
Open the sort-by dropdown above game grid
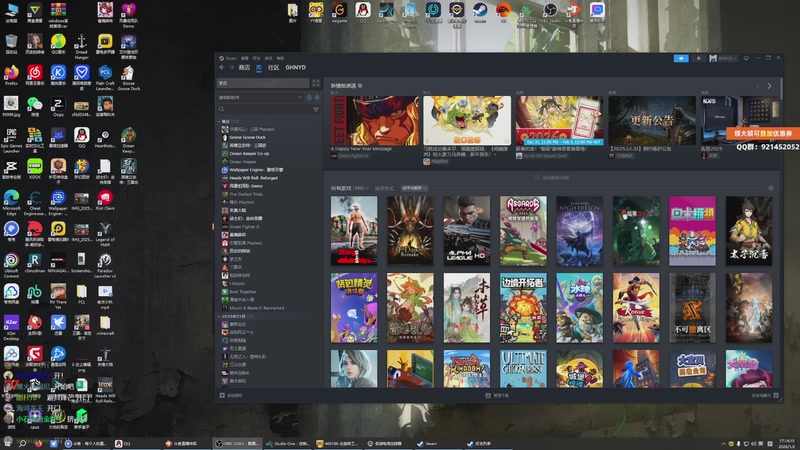414,188
